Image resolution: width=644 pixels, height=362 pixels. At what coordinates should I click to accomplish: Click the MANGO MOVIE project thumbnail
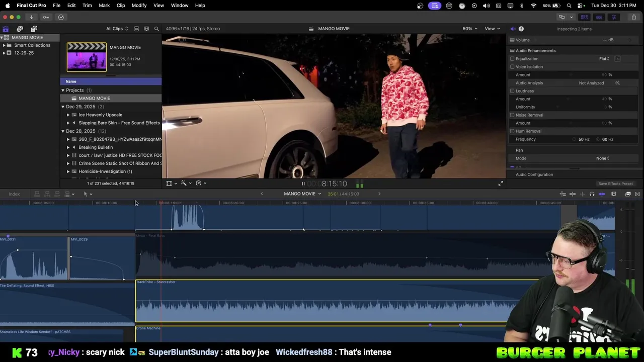coord(87,57)
